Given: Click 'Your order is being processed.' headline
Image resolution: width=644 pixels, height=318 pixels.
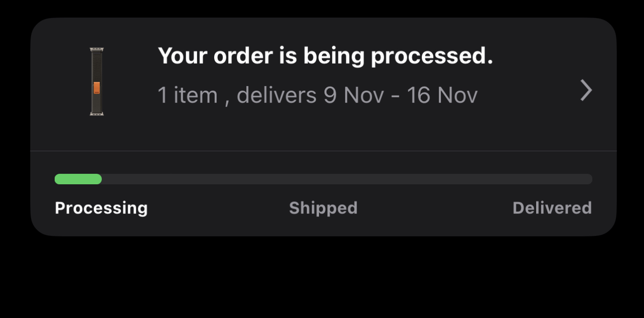Looking at the screenshot, I should click(325, 56).
